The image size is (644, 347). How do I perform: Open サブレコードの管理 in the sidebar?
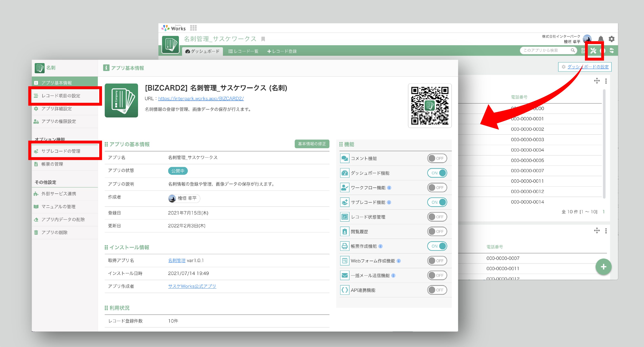(x=65, y=151)
